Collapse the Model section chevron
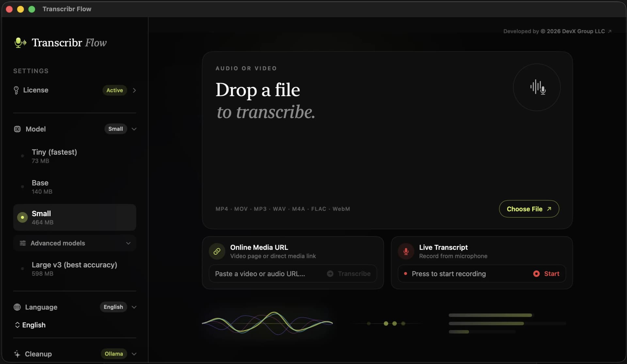The image size is (627, 364). pos(134,129)
